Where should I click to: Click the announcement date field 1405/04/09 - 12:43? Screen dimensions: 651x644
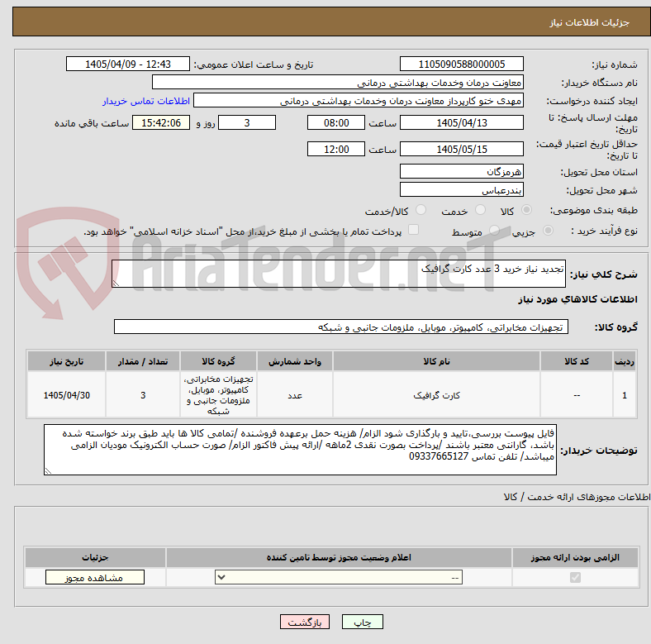click(128, 64)
